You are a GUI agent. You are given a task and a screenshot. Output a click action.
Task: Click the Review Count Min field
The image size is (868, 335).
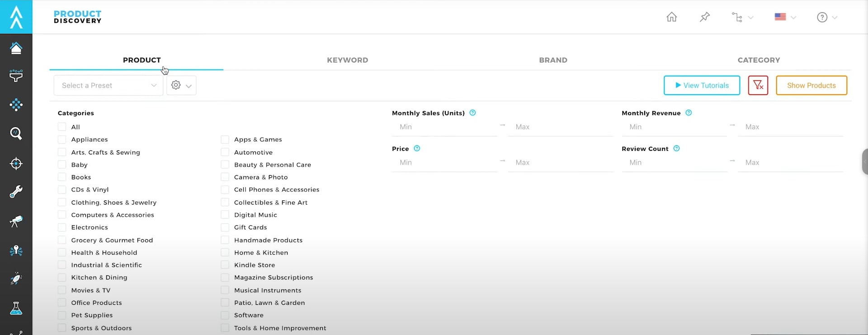[674, 163]
